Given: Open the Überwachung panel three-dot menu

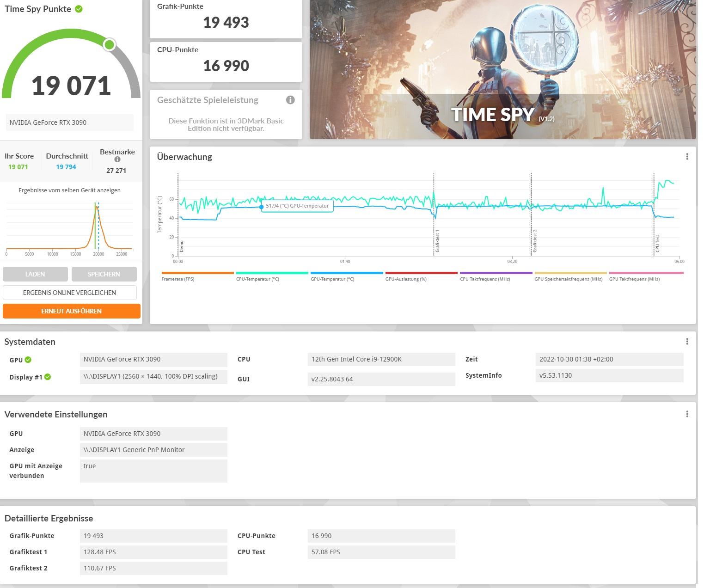Looking at the screenshot, I should (687, 157).
